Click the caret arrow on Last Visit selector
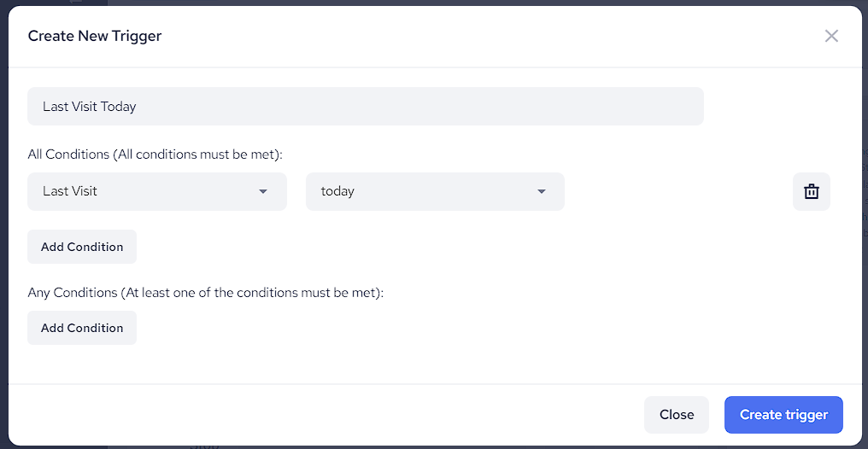 [x=263, y=191]
